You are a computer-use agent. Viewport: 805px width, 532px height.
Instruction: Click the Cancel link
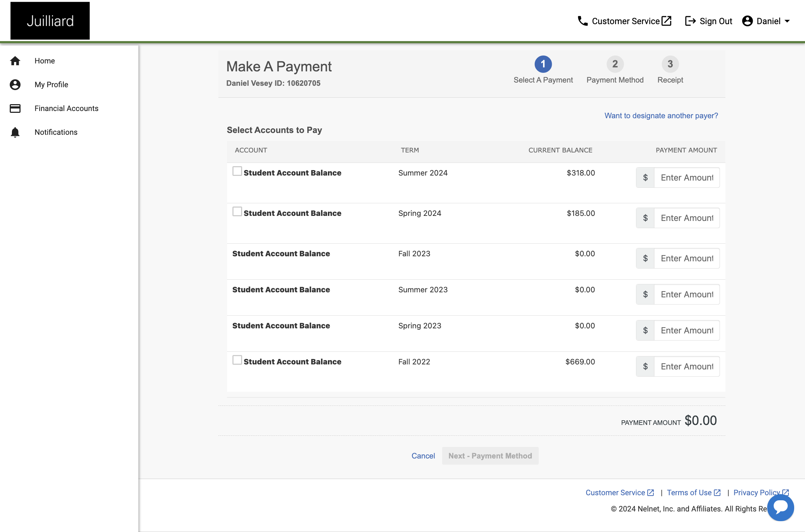[x=423, y=456]
